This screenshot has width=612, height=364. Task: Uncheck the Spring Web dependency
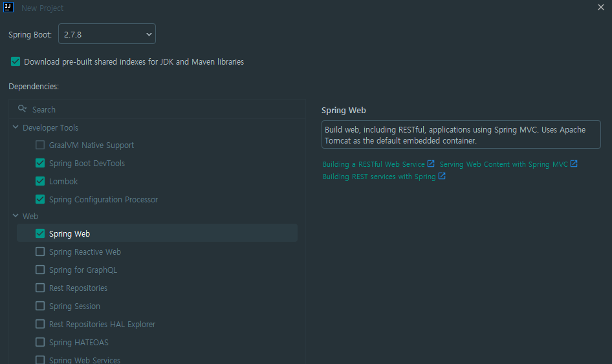pos(40,233)
